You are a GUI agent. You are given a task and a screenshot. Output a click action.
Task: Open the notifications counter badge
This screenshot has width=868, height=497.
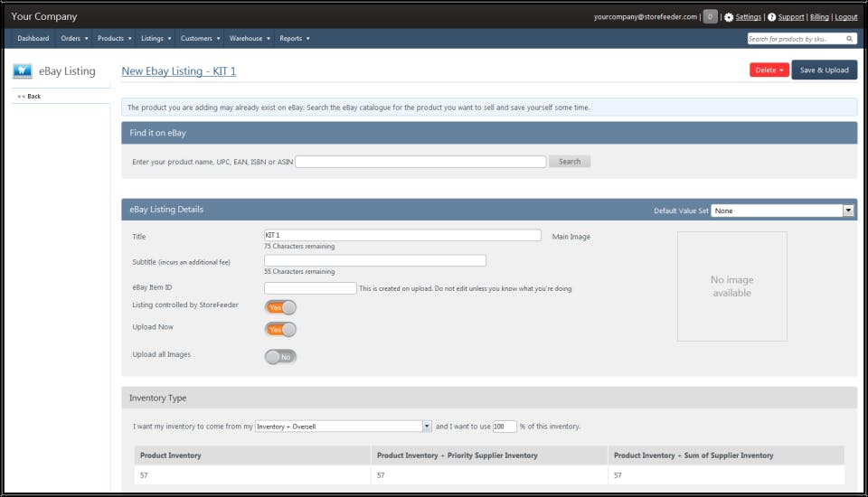coord(710,16)
